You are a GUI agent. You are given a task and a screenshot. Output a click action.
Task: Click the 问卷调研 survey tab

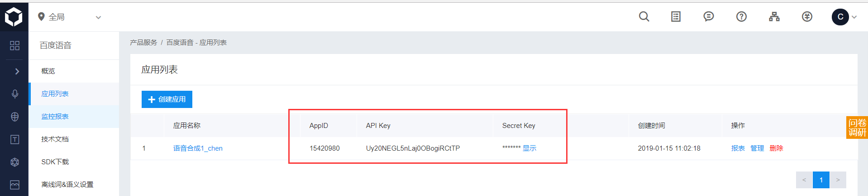857,127
